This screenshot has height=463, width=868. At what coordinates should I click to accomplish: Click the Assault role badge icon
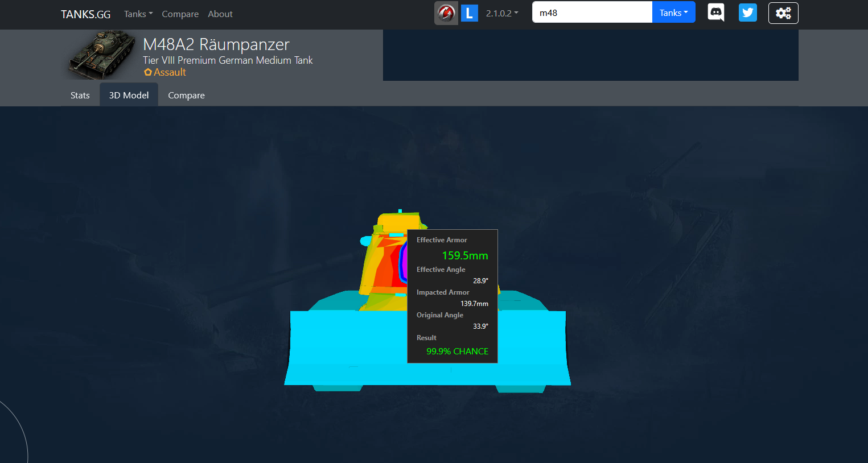pos(148,72)
